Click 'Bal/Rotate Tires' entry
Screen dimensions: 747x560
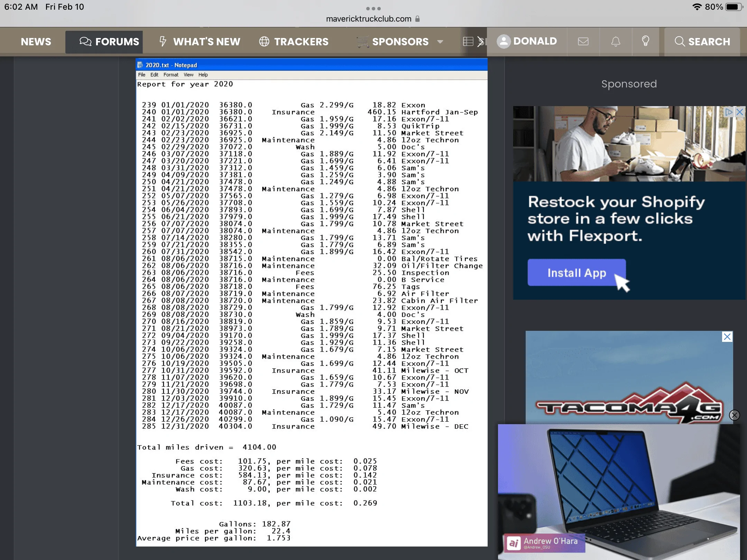(x=439, y=259)
